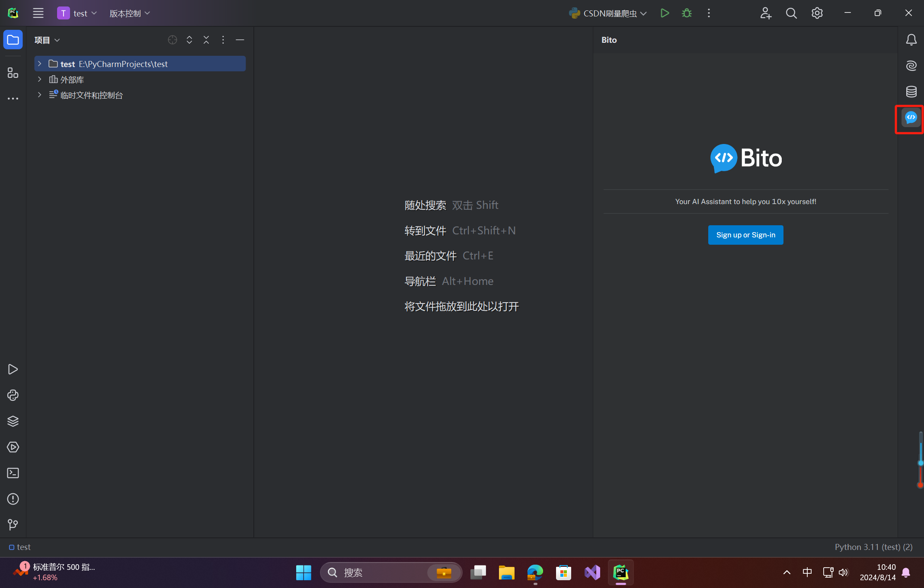Viewport: 924px width, 588px height.
Task: Open the Python Packages layers icon
Action: 13,421
